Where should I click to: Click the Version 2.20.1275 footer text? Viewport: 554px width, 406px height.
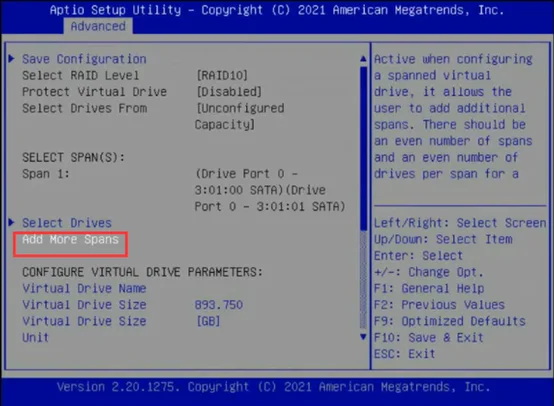(273, 387)
